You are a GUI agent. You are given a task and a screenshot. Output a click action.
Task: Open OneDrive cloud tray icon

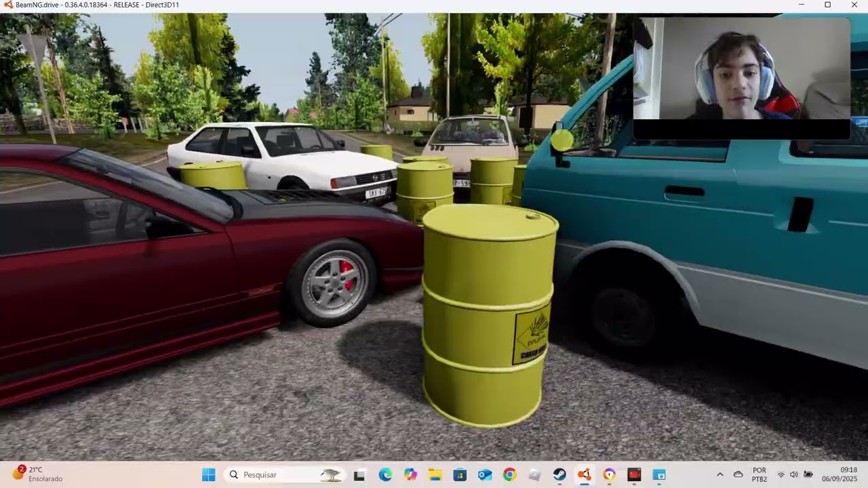(x=738, y=474)
